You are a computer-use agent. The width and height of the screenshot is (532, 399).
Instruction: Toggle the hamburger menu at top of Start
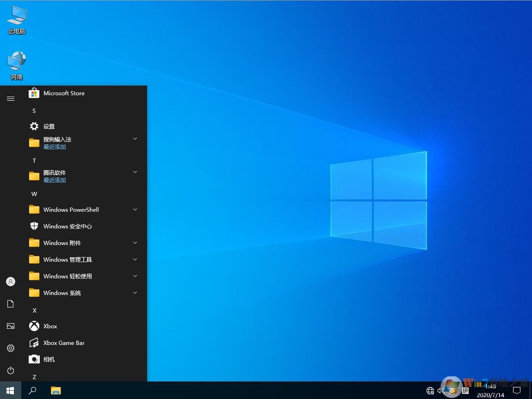point(10,98)
